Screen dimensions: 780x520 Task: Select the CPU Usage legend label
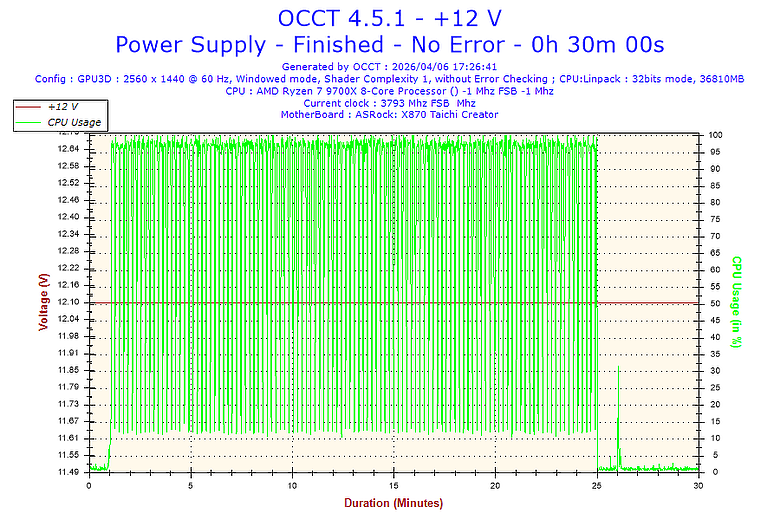(74, 122)
